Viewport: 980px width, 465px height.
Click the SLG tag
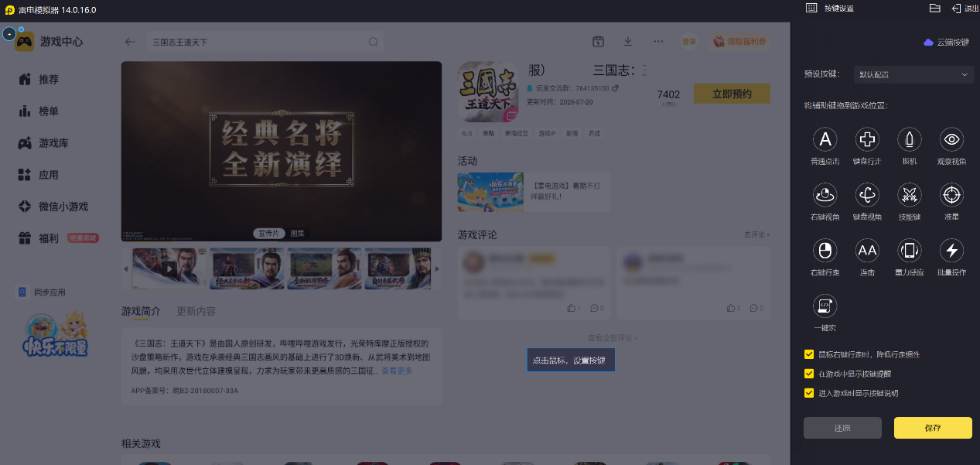click(x=466, y=133)
